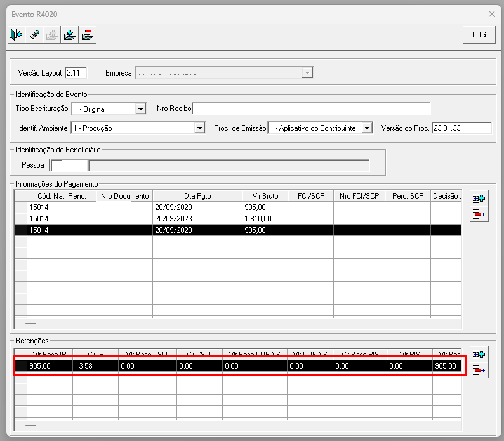Click the FCI/SCP column header

tap(311, 195)
